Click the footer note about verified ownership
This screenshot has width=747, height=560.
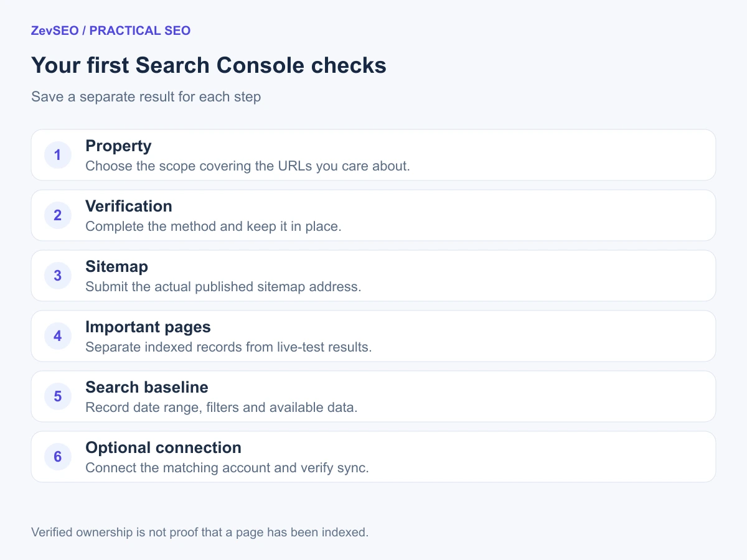[200, 533]
